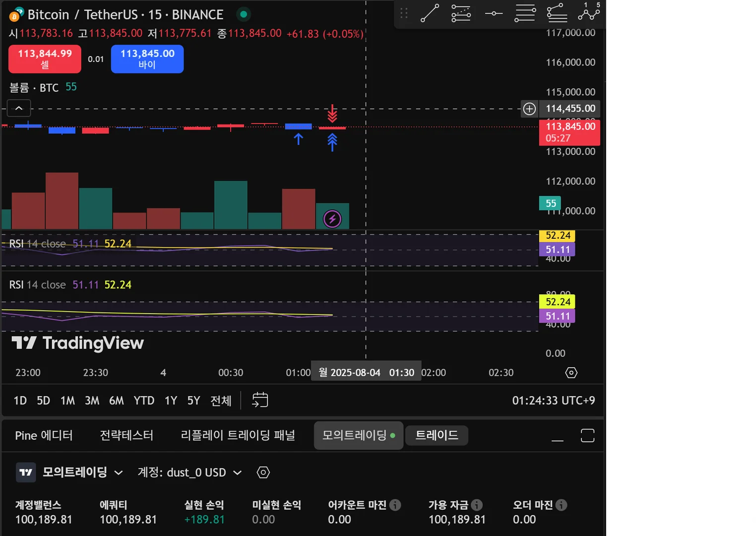Collapse the indicator legend chevron

coord(19,108)
